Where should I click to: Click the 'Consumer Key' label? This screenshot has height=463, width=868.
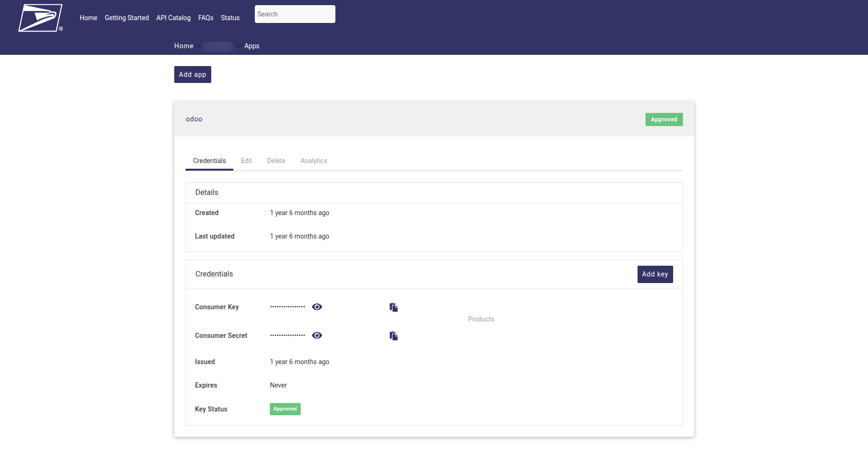tap(217, 307)
